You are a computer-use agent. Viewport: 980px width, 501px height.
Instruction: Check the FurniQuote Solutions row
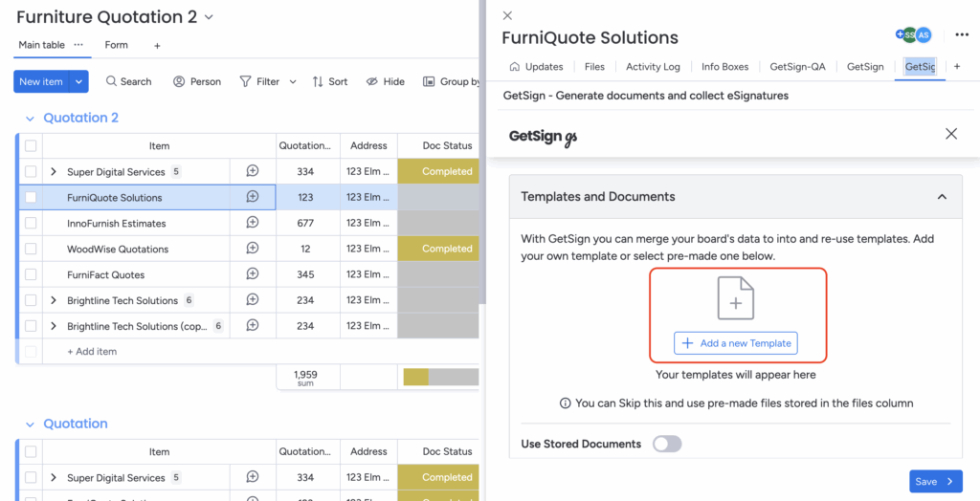pos(31,197)
